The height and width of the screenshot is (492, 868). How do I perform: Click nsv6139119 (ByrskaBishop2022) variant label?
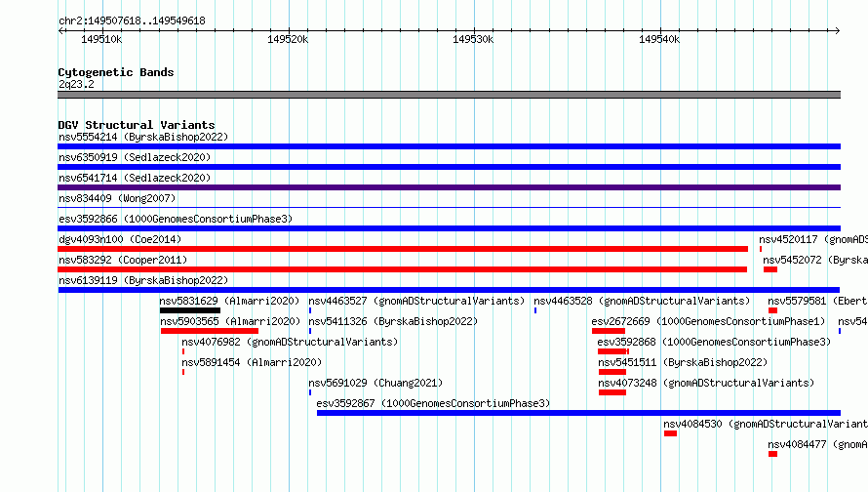pos(143,280)
